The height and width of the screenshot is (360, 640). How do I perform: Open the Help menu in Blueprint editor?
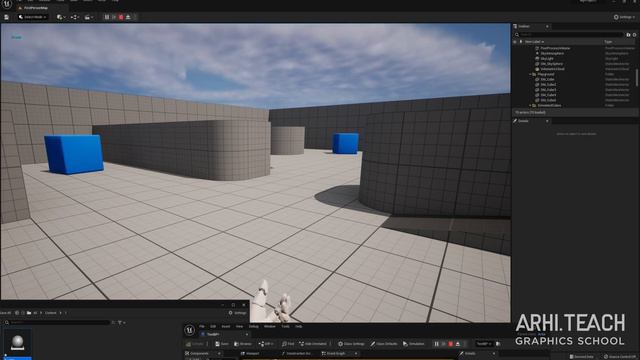click(x=298, y=327)
